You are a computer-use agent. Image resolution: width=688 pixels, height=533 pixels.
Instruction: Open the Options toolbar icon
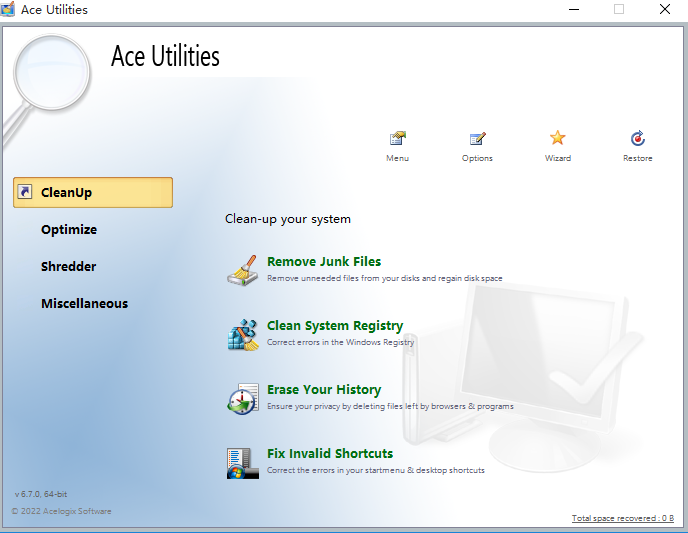[477, 140]
